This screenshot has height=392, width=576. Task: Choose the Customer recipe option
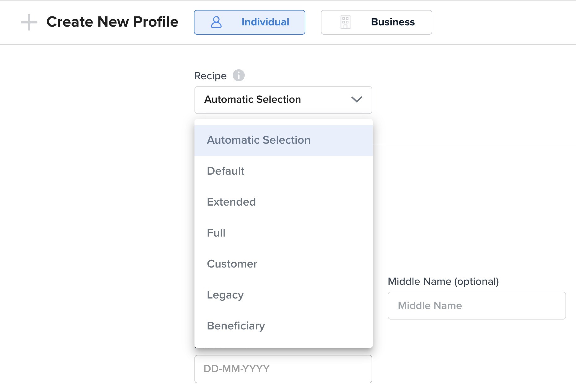[x=232, y=264]
